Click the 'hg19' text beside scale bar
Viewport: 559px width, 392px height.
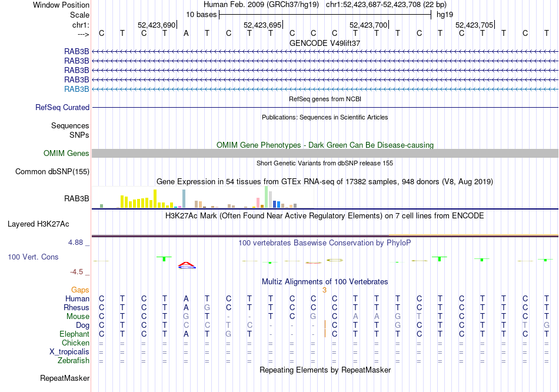[445, 15]
